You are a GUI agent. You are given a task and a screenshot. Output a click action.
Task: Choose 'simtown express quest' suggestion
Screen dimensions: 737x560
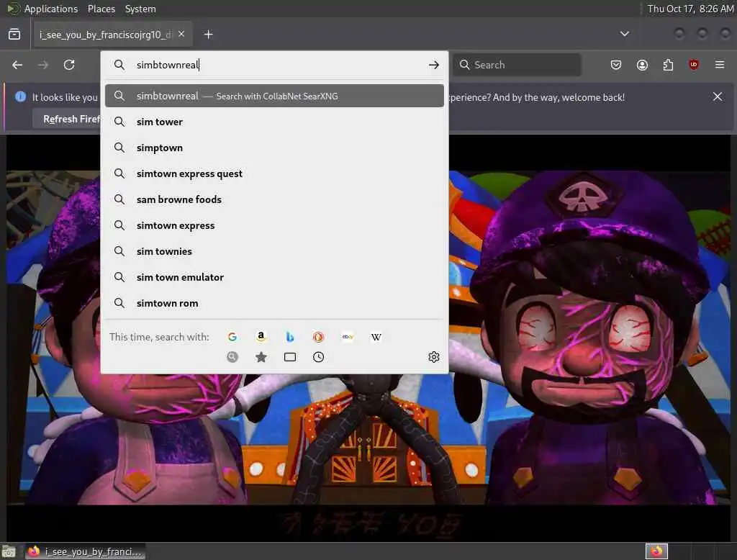tap(274, 173)
